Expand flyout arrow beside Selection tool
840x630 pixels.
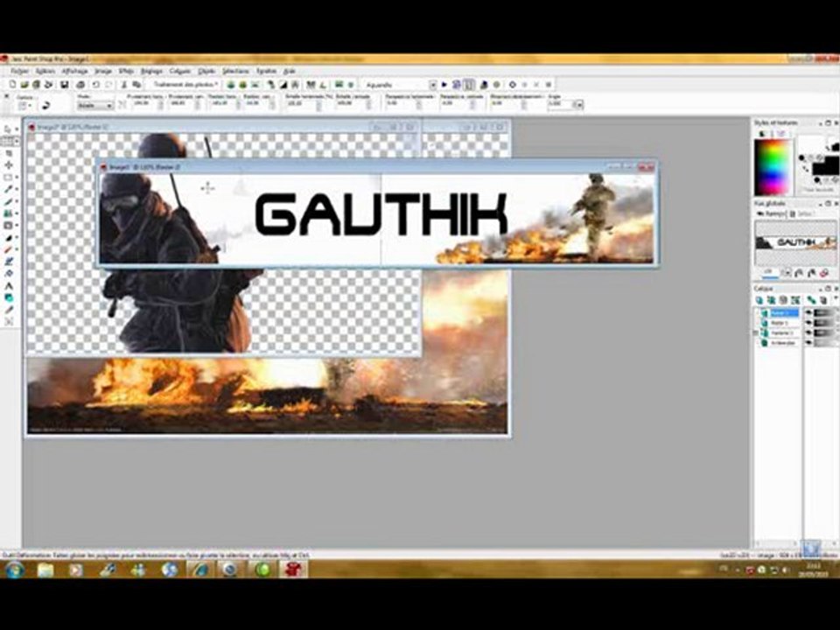click(x=16, y=178)
